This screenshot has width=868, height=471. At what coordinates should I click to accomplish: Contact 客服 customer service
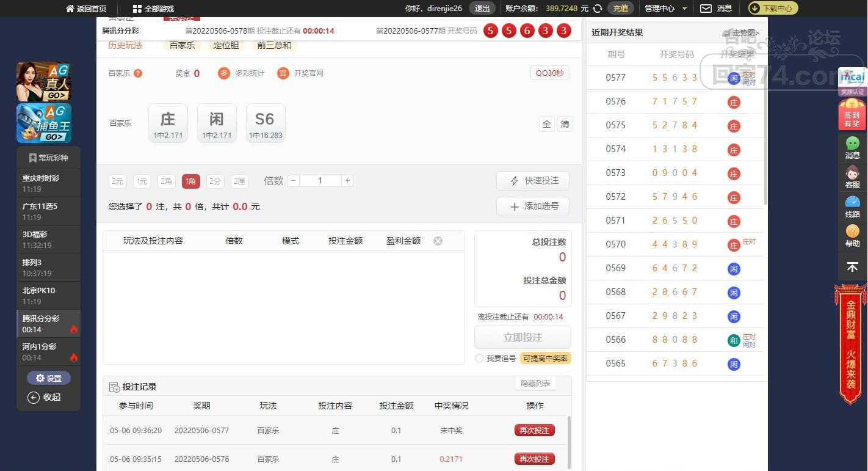[852, 177]
